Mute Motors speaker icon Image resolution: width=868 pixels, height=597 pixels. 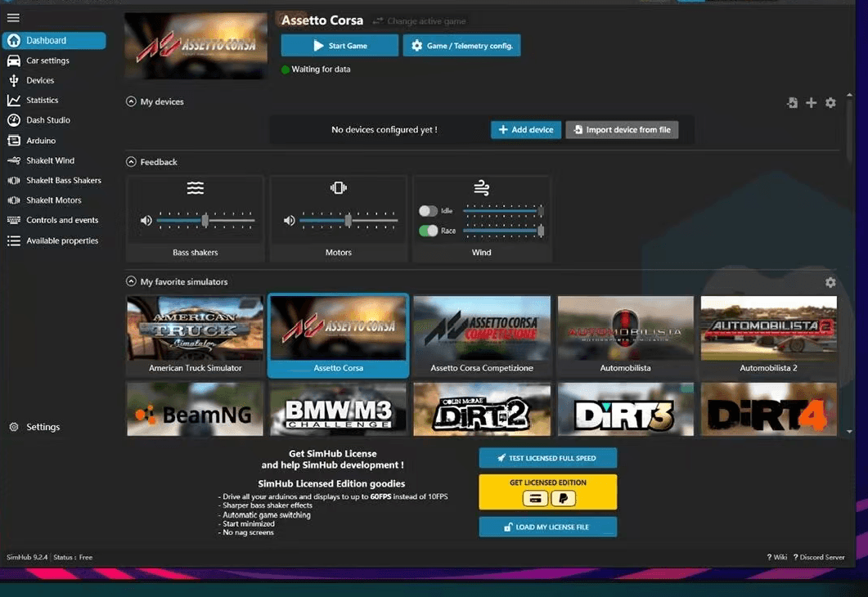point(290,220)
